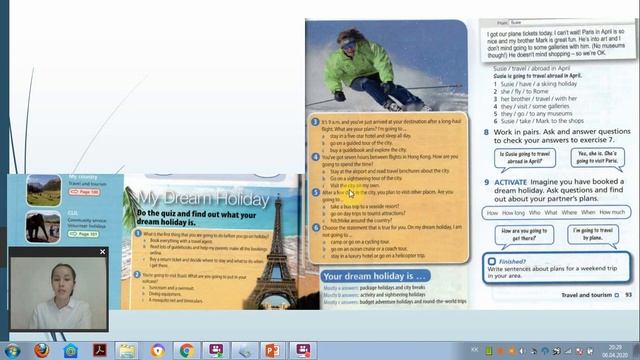Open the round yellow-purple taskbar app
This screenshot has height=360, width=640.
pyautogui.click(x=158, y=351)
